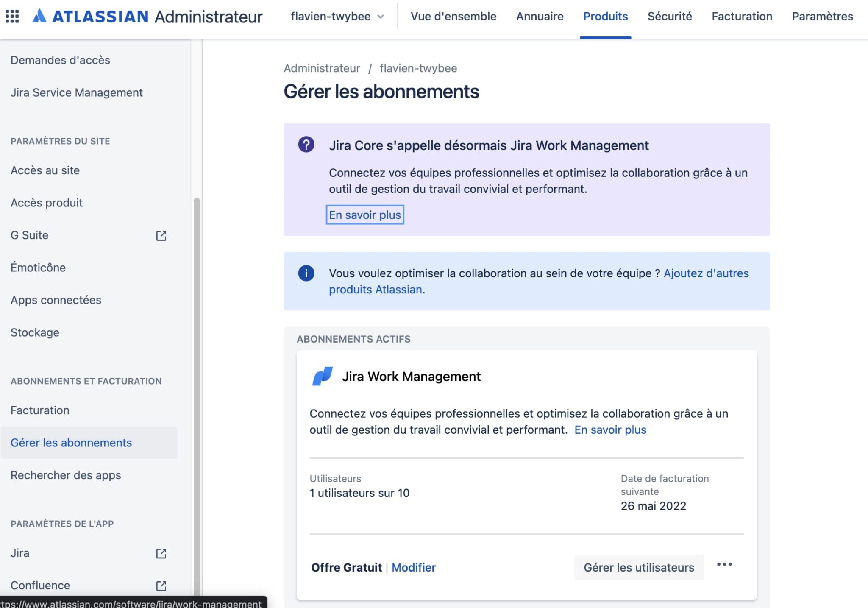This screenshot has height=608, width=868.
Task: Select the Produits tab
Action: [605, 17]
